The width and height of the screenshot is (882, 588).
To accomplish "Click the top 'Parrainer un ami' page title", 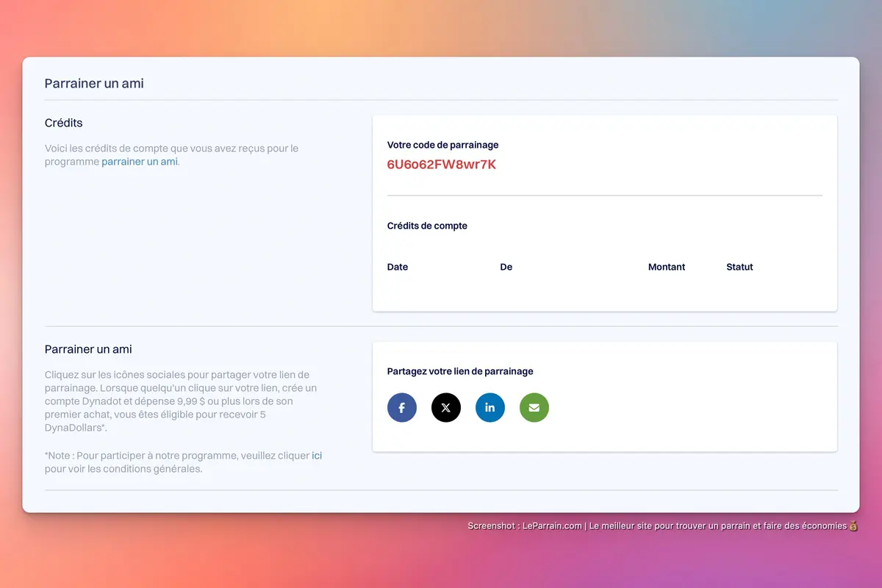I will pos(94,83).
